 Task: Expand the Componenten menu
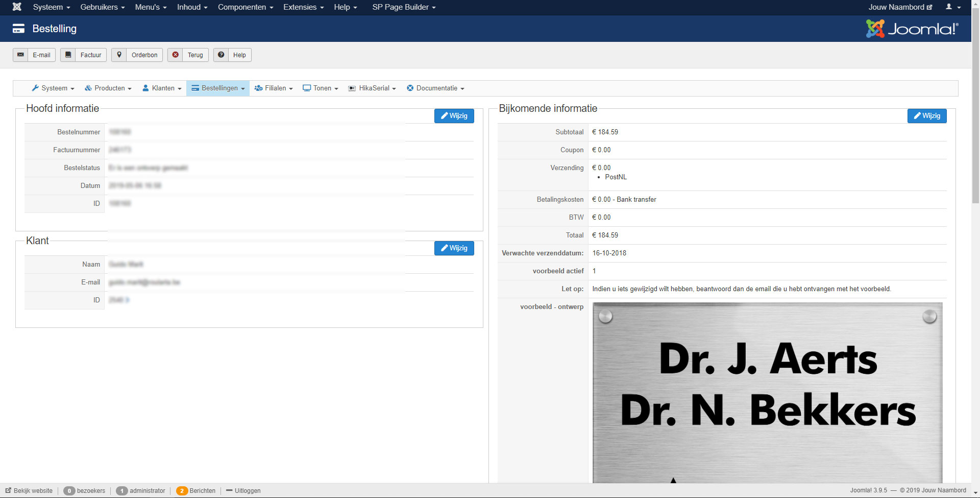pos(246,7)
